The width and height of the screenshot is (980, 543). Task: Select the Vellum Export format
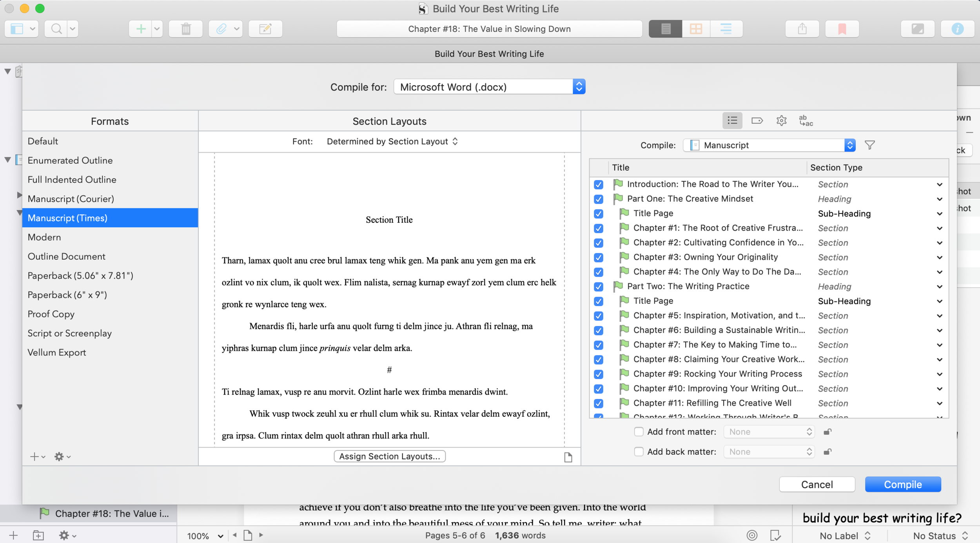click(110, 353)
